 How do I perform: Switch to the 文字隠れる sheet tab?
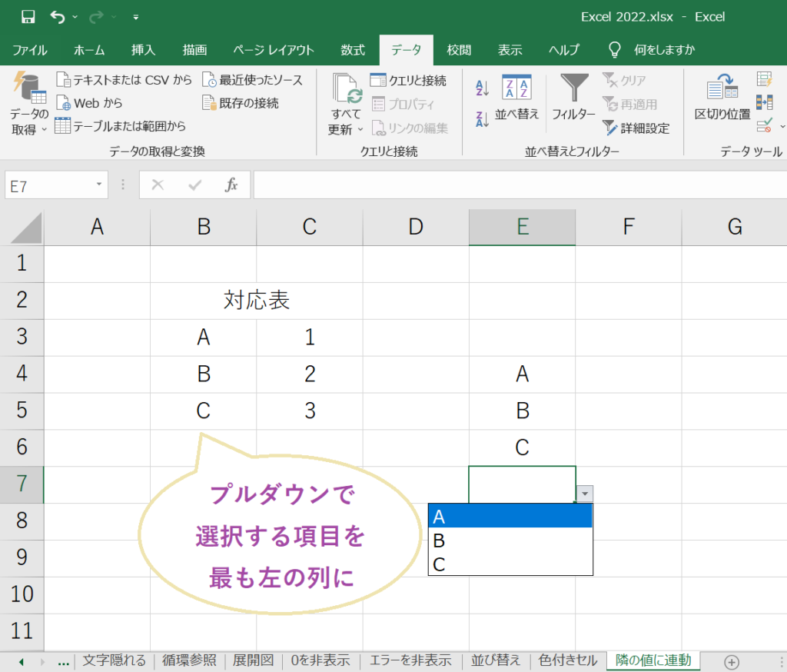click(114, 660)
